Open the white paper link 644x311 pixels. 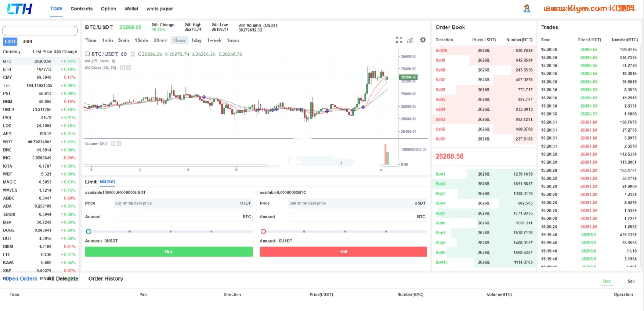point(160,9)
